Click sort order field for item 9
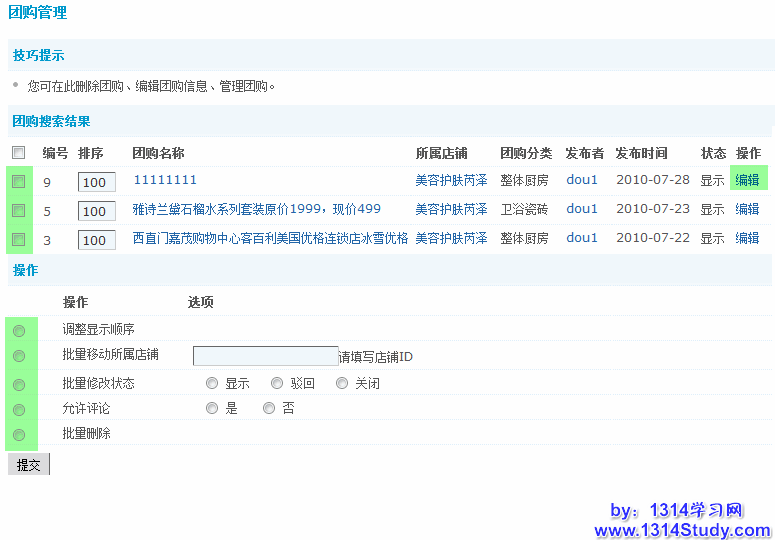The height and width of the screenshot is (540, 775). click(96, 183)
